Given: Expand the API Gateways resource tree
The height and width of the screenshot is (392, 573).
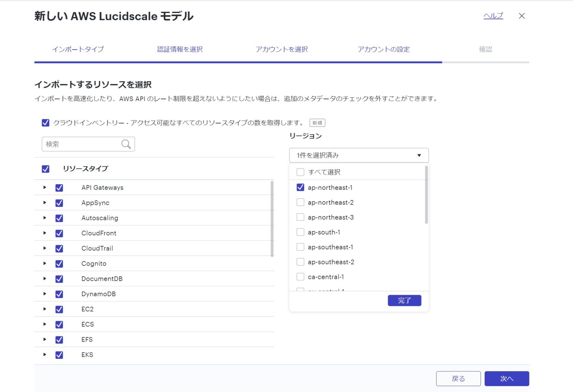Looking at the screenshot, I should coord(44,187).
